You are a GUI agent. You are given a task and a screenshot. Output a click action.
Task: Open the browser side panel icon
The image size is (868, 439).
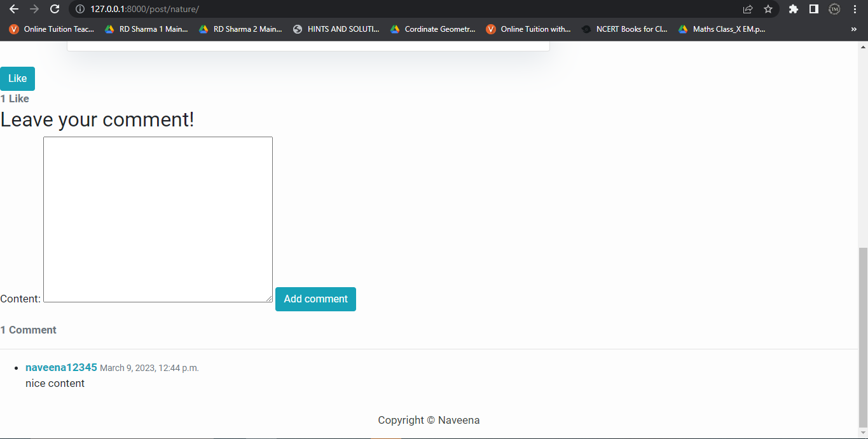pos(814,9)
